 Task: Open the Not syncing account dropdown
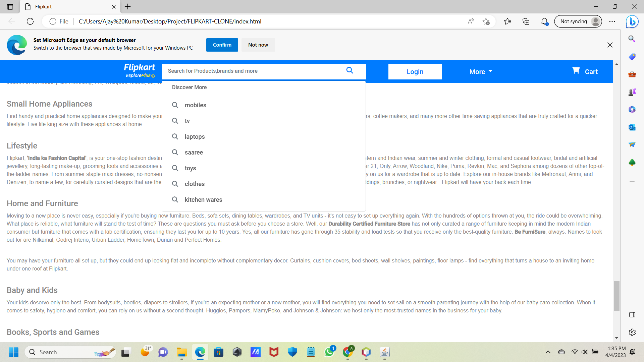click(578, 21)
